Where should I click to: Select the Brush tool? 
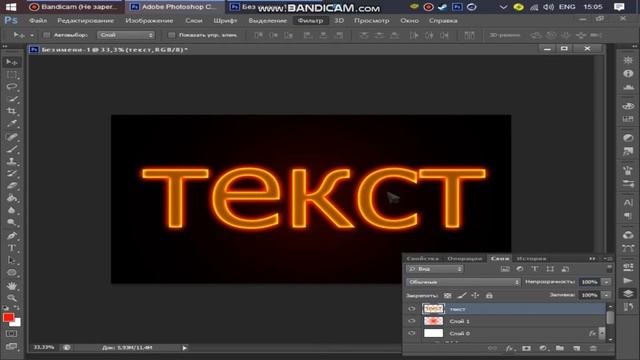(x=11, y=149)
